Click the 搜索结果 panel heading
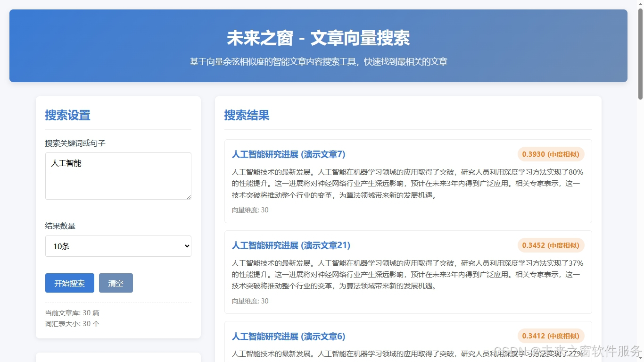644x362 pixels. tap(247, 115)
